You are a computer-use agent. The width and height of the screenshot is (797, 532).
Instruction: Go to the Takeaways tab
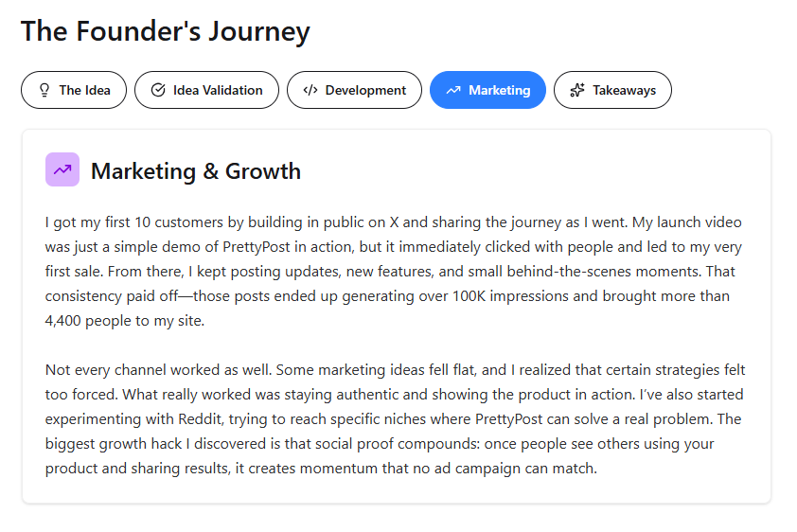612,90
